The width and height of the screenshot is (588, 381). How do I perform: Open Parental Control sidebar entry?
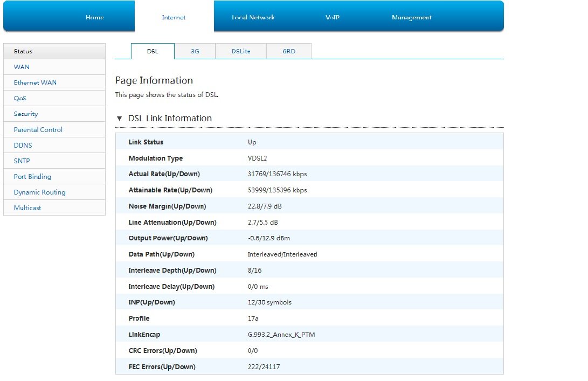click(x=54, y=130)
